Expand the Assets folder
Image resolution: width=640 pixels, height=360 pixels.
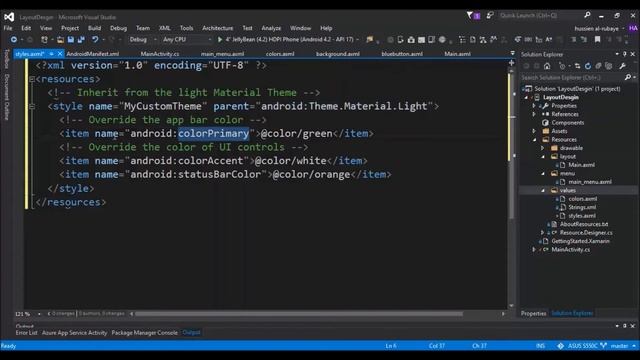(534, 131)
